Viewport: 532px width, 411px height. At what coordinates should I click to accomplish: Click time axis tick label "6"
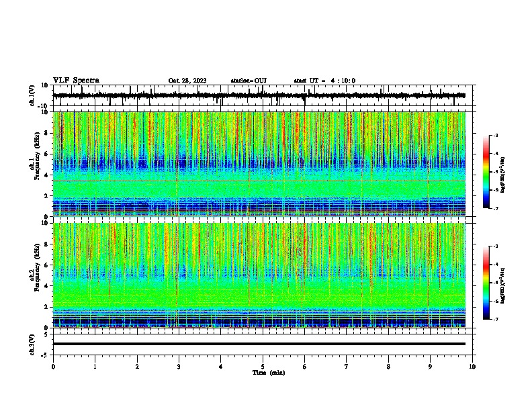pos(305,367)
